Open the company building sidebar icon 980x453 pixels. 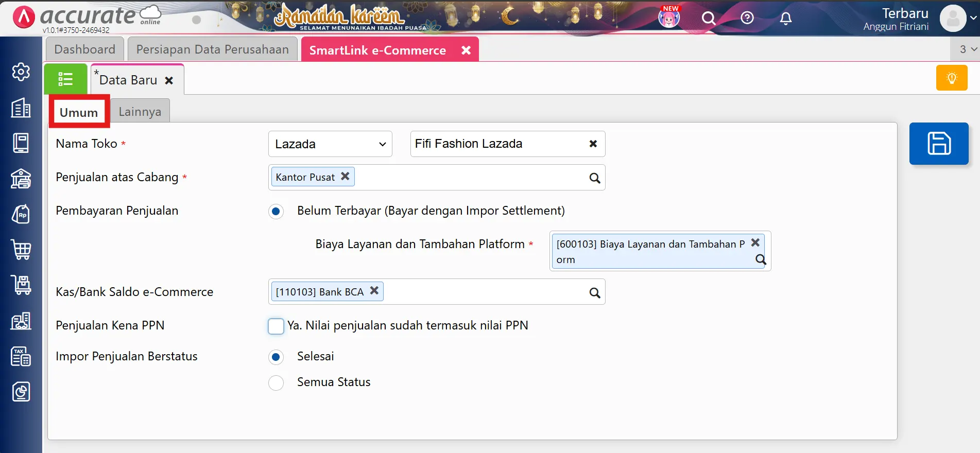tap(21, 108)
